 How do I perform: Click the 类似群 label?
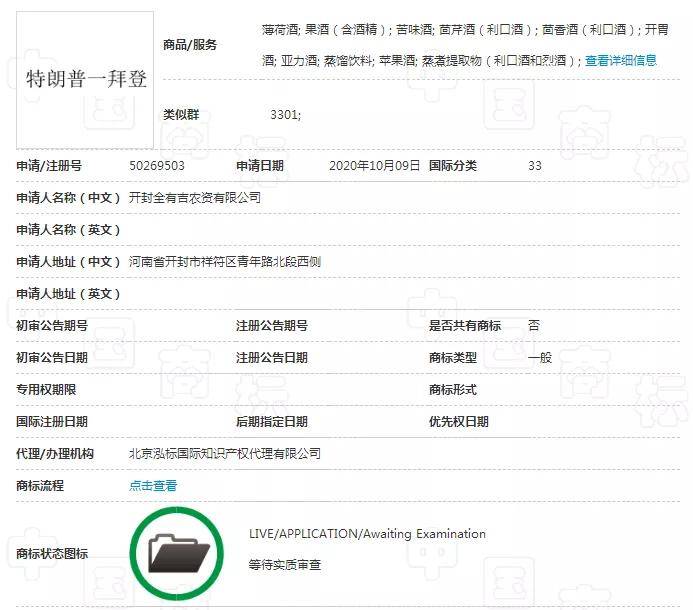[x=181, y=115]
